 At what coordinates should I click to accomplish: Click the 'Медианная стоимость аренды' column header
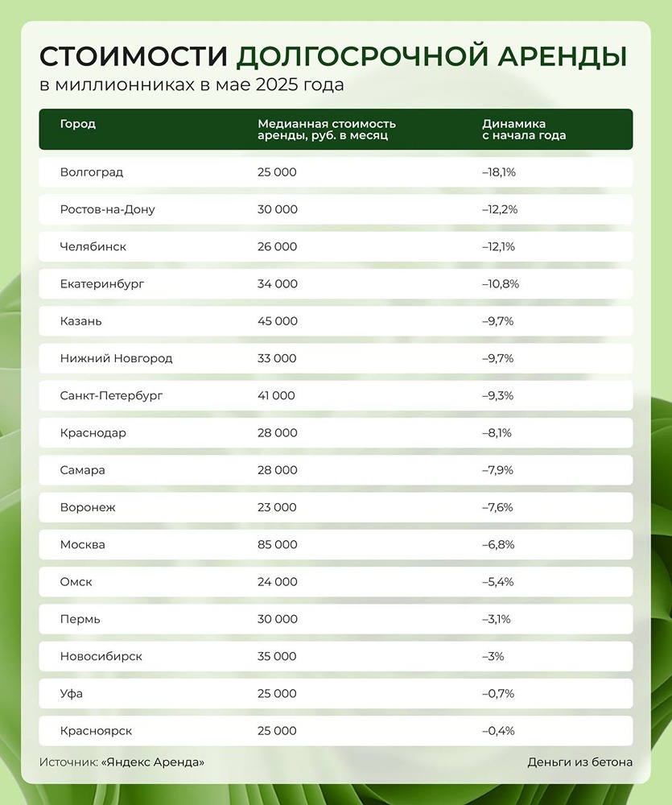326,130
